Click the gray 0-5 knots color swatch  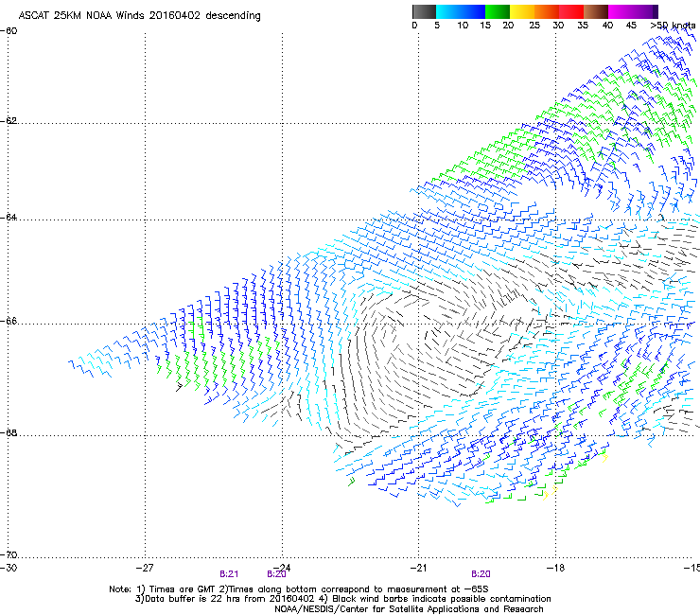(424, 11)
